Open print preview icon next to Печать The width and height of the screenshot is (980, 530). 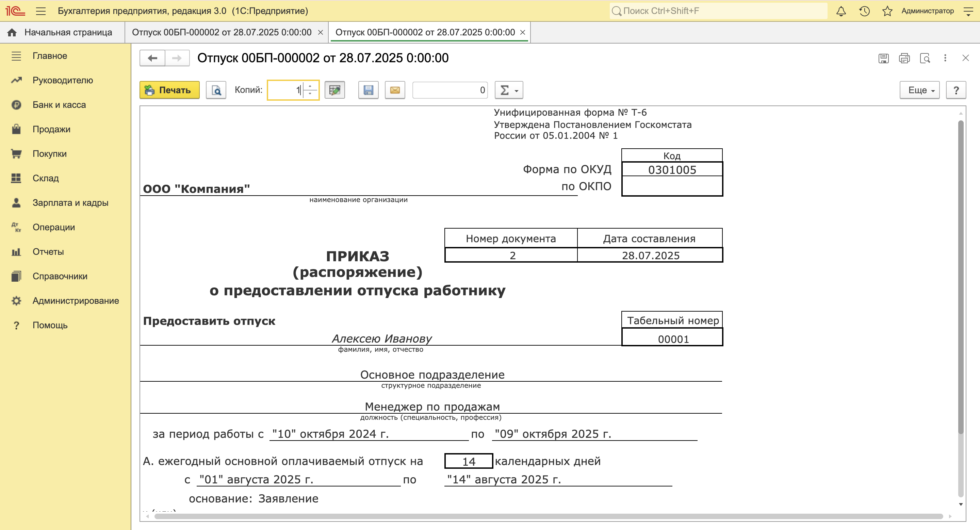pyautogui.click(x=216, y=90)
